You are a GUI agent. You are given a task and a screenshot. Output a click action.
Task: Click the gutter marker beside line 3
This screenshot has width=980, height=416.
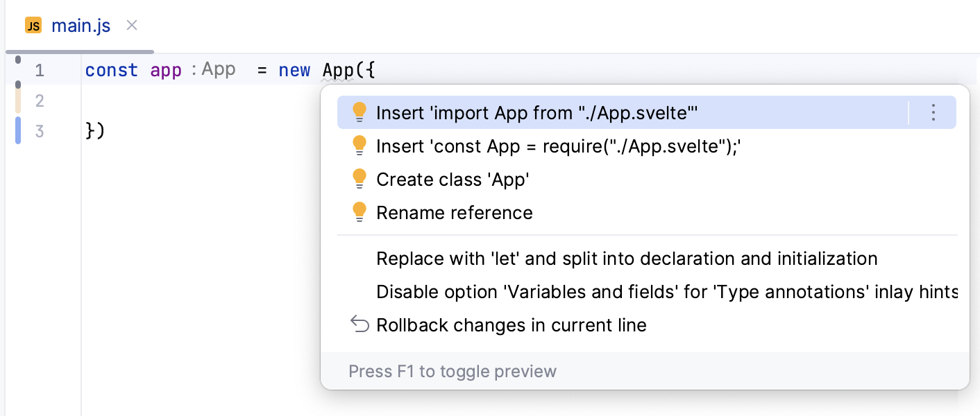(17, 130)
